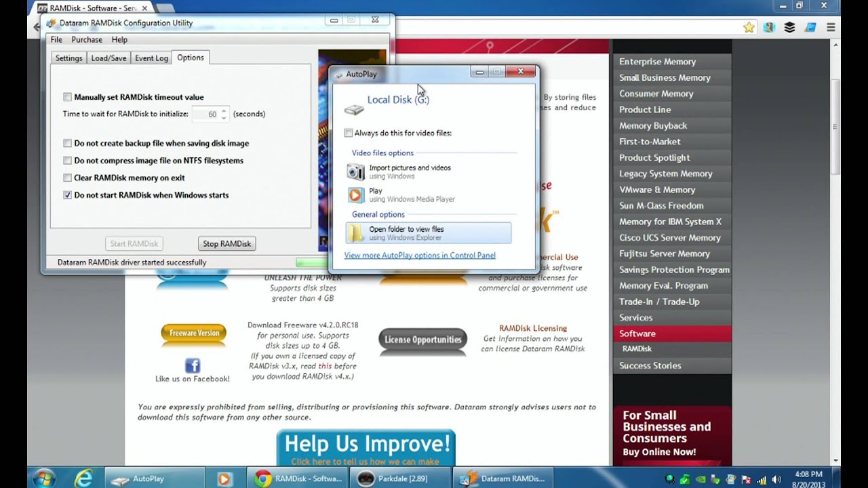Open the Buffer stacked-layers extension icon
This screenshot has width=868, height=488.
(x=789, y=27)
